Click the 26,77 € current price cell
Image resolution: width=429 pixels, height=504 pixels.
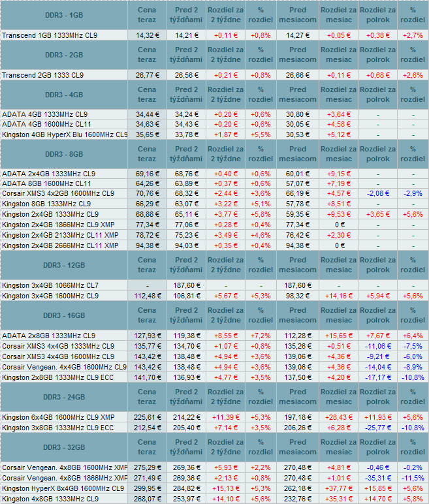148,75
